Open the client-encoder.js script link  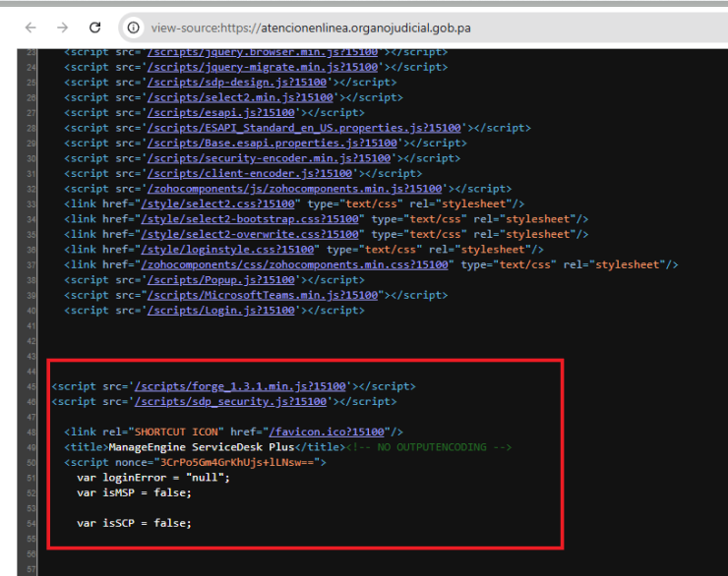250,174
